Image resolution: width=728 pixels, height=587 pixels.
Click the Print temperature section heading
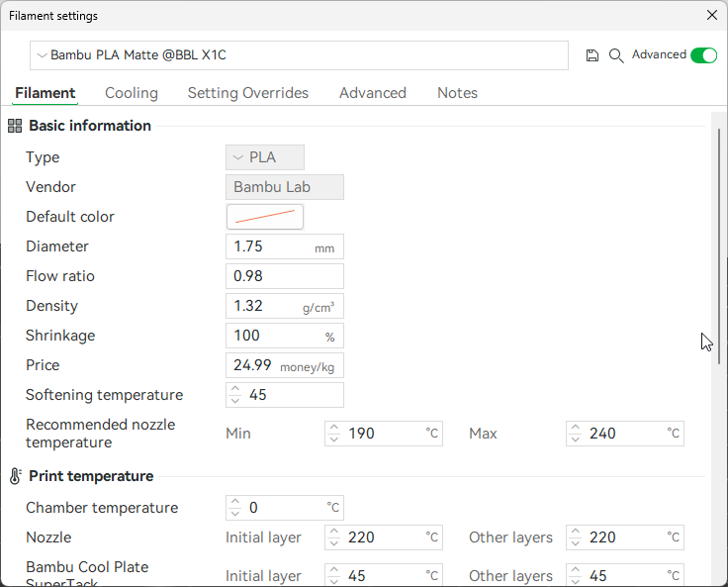coord(91,476)
